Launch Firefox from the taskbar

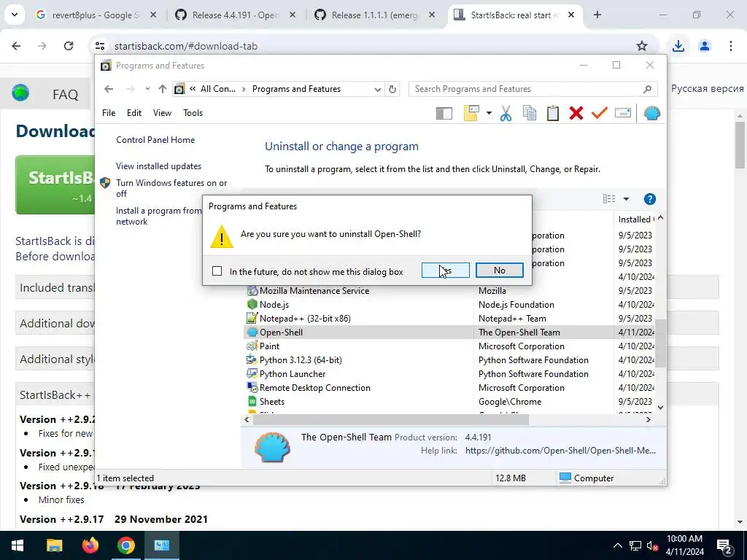coord(90,545)
